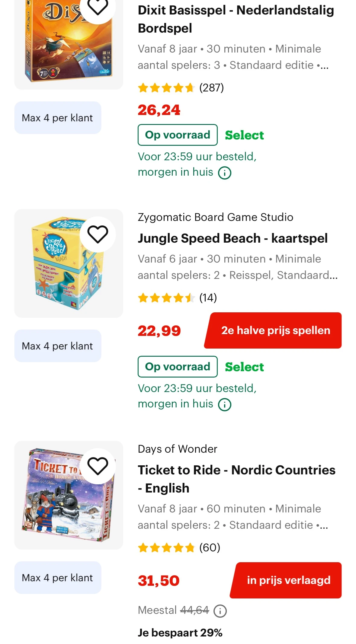Viewport: 356px width, 644px height.
Task: Open Jungle Speed Beach - kaartspel title
Action: (233, 238)
